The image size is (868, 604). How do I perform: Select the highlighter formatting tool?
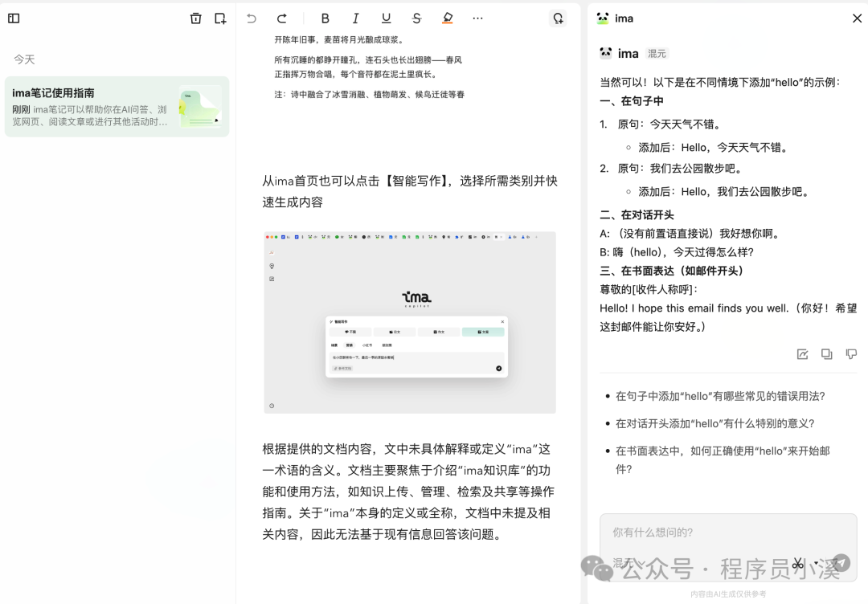pyautogui.click(x=448, y=18)
